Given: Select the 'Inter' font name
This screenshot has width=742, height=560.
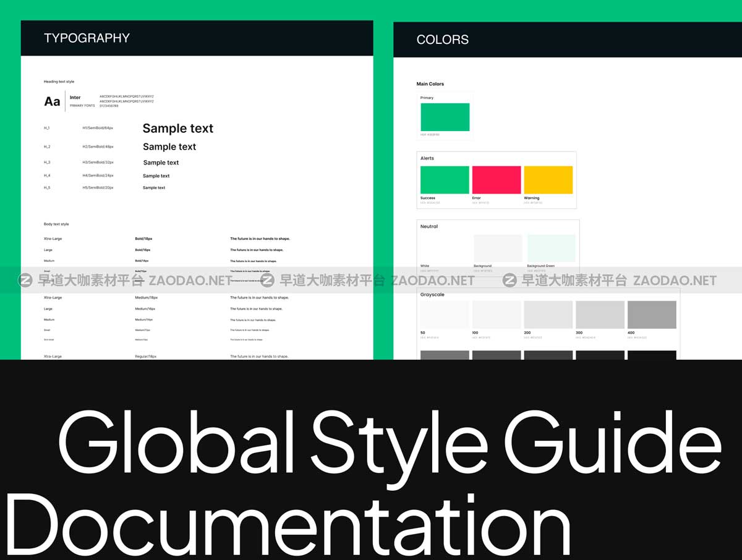Looking at the screenshot, I should [x=75, y=98].
